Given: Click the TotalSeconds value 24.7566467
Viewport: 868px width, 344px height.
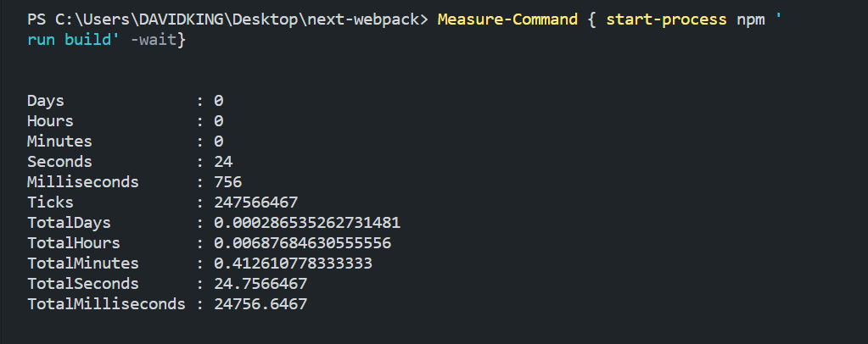Looking at the screenshot, I should pyautogui.click(x=260, y=284).
